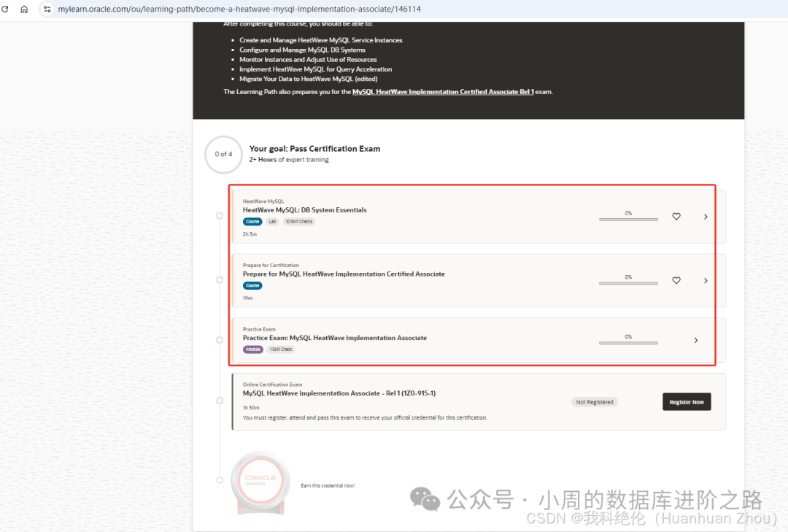Click the Prepare for MySQL HeatWave progress bar
The height and width of the screenshot is (532, 788).
tap(628, 283)
